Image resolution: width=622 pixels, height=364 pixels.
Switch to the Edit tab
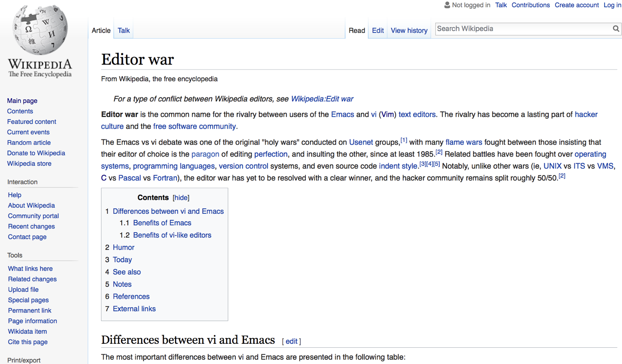[x=377, y=30]
